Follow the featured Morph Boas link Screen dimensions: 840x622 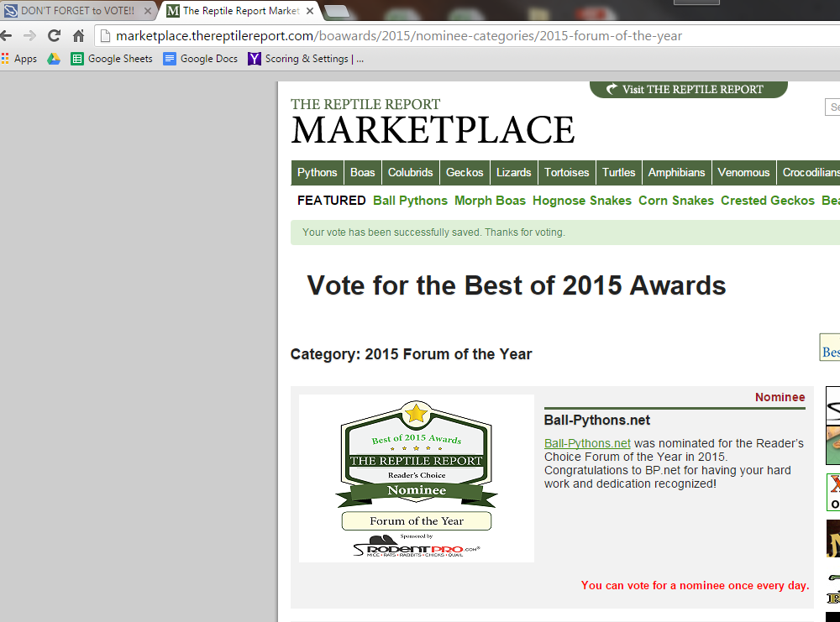click(491, 201)
